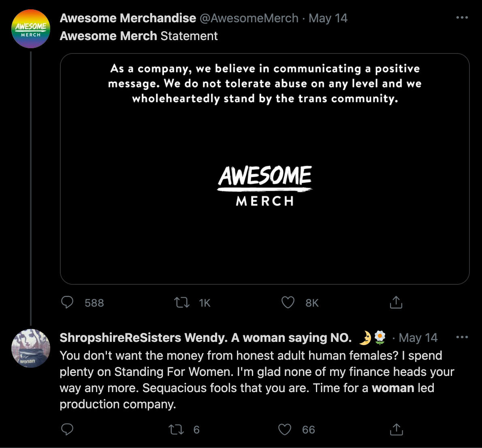Retweet the Awesome Merch Statement tweet
This screenshot has height=448, width=482.
[182, 303]
